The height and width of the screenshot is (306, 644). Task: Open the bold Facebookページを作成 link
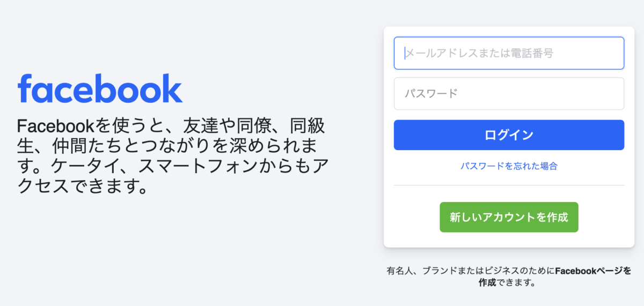593,271
